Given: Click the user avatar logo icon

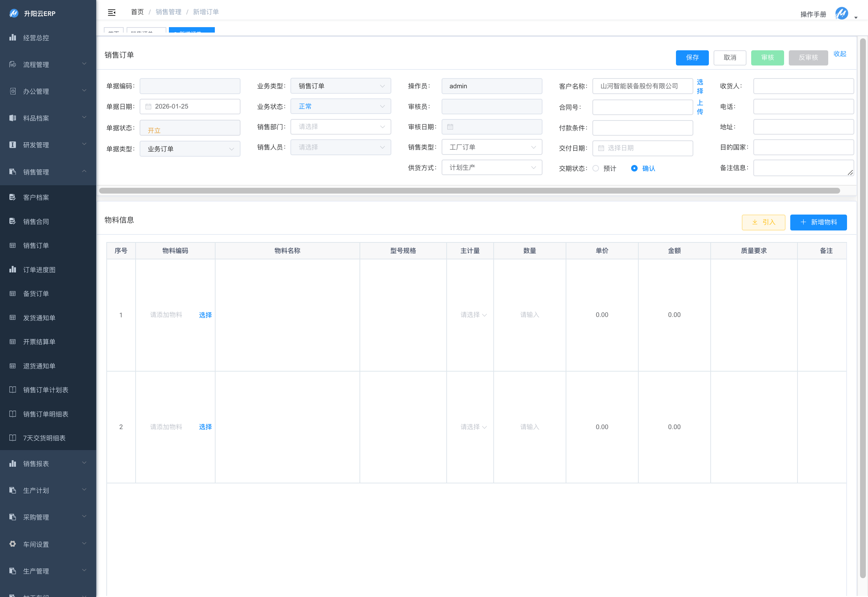Looking at the screenshot, I should tap(841, 13).
